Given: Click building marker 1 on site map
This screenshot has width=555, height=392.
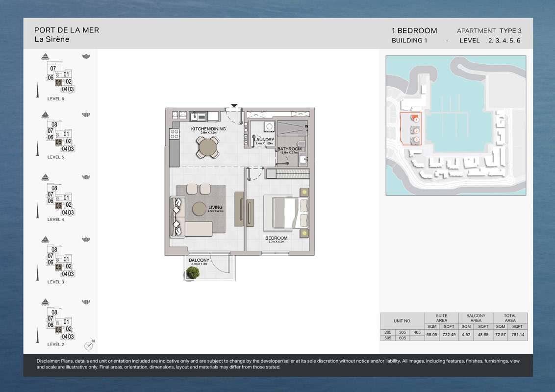Looking at the screenshot, I should coord(416,119).
